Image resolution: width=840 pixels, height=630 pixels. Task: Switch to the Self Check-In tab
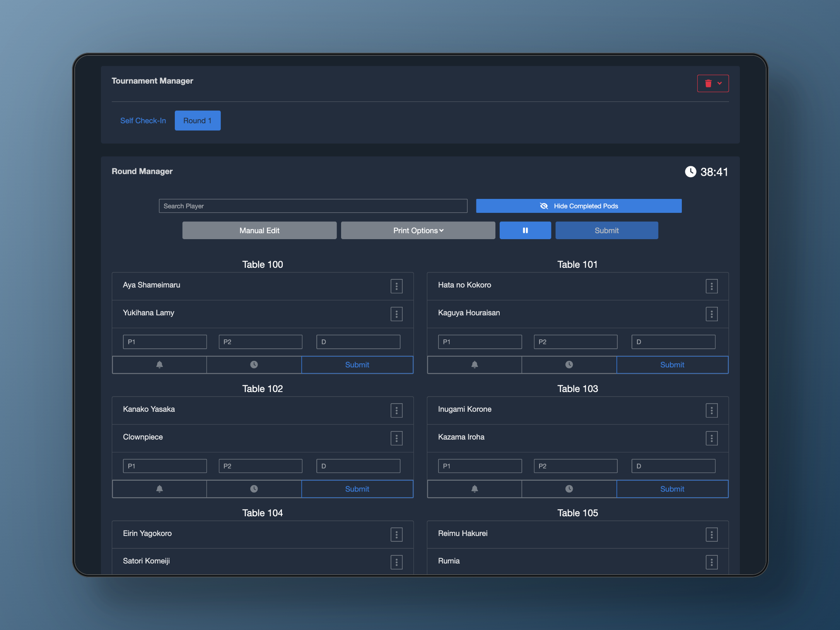(143, 120)
